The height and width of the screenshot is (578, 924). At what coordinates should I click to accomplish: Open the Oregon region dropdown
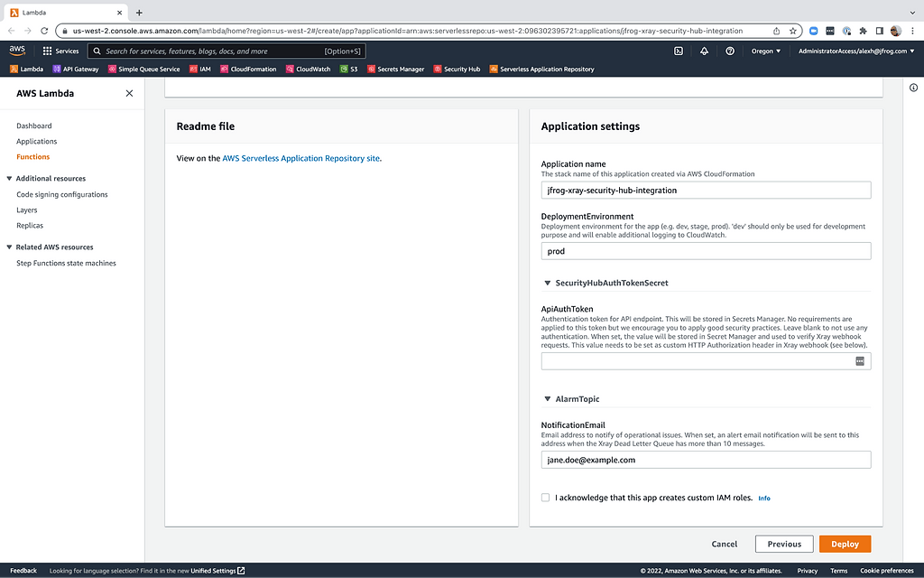click(x=766, y=51)
